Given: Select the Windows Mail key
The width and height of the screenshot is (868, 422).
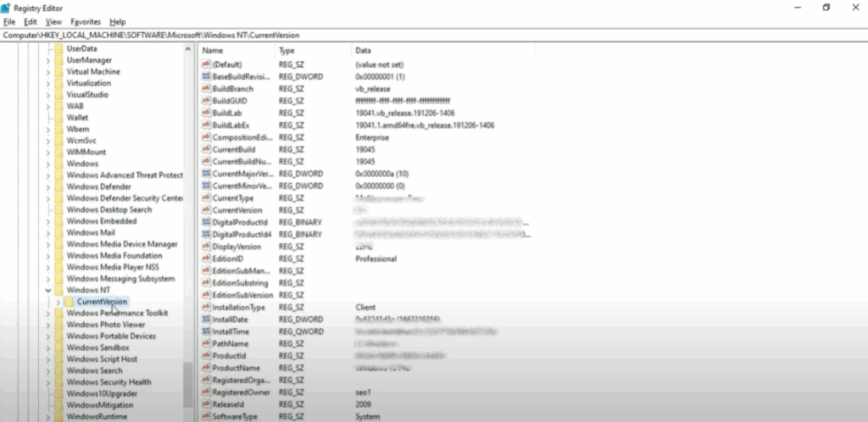Looking at the screenshot, I should [91, 233].
